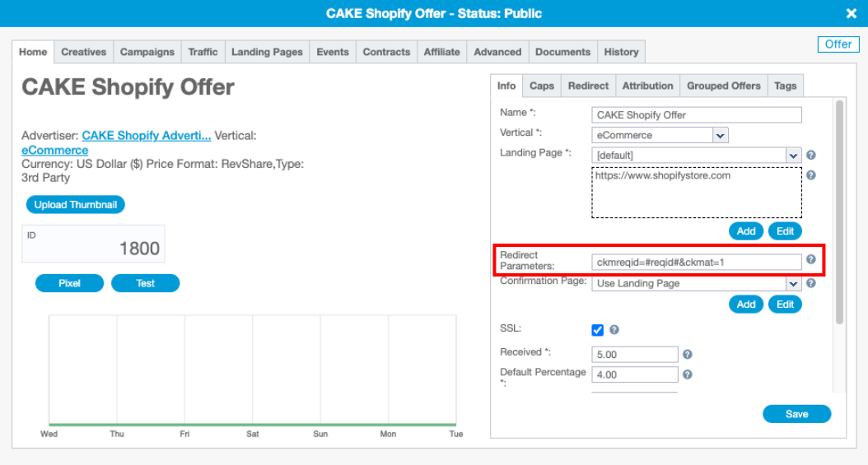Open the Traffic tab

(x=203, y=52)
